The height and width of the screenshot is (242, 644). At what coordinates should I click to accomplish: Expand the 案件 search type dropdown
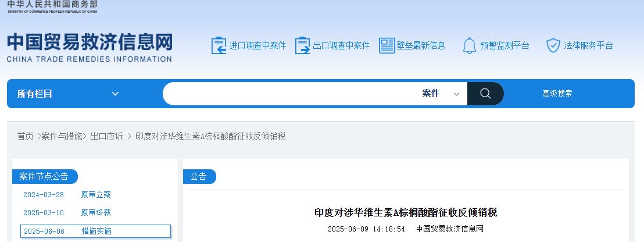(x=441, y=94)
